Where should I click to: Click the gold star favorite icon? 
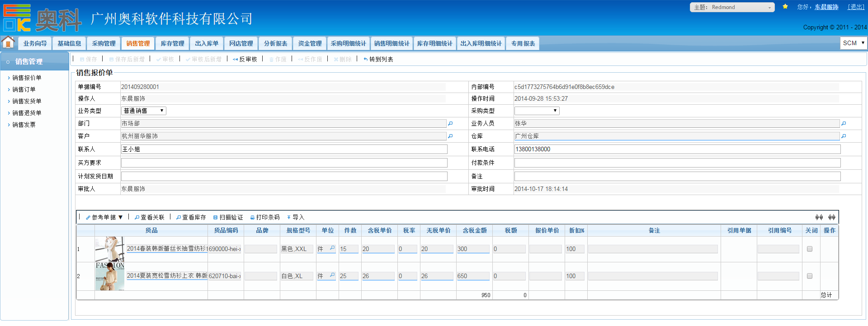point(785,7)
